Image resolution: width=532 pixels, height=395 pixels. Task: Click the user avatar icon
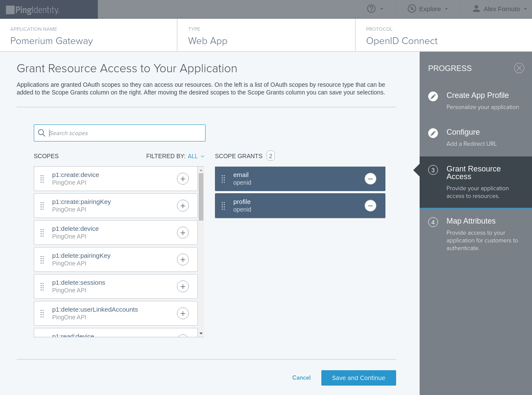[x=476, y=9]
